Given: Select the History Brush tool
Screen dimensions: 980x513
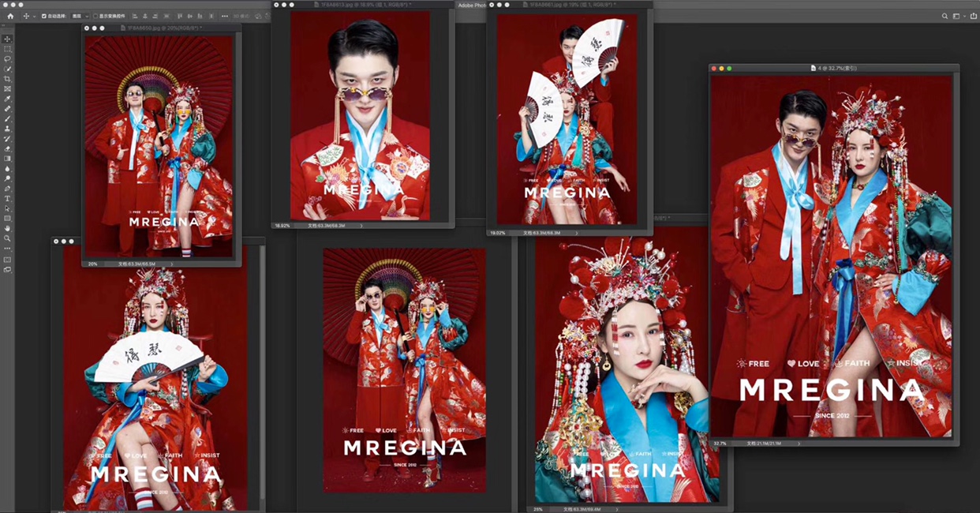Looking at the screenshot, I should [7, 138].
